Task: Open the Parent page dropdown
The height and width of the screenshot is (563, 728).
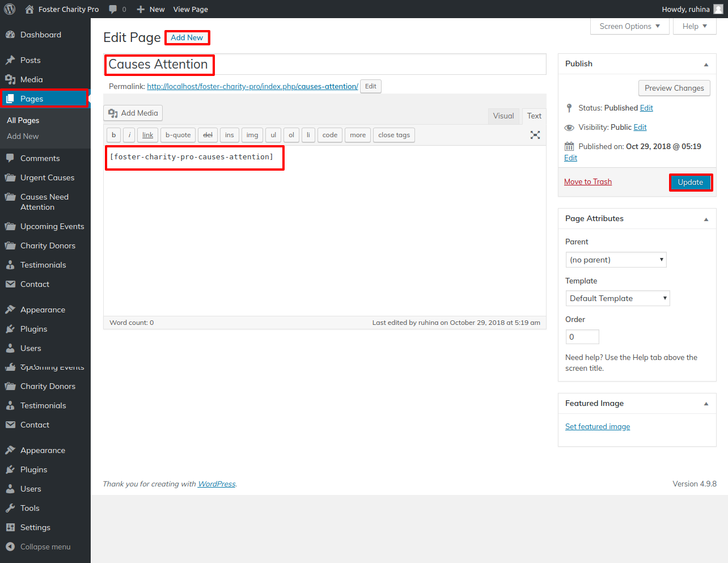Action: pyautogui.click(x=616, y=260)
